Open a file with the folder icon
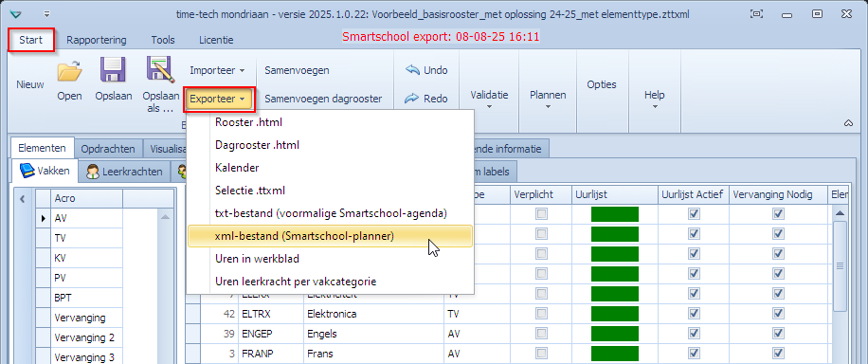The image size is (868, 364). coord(70,72)
